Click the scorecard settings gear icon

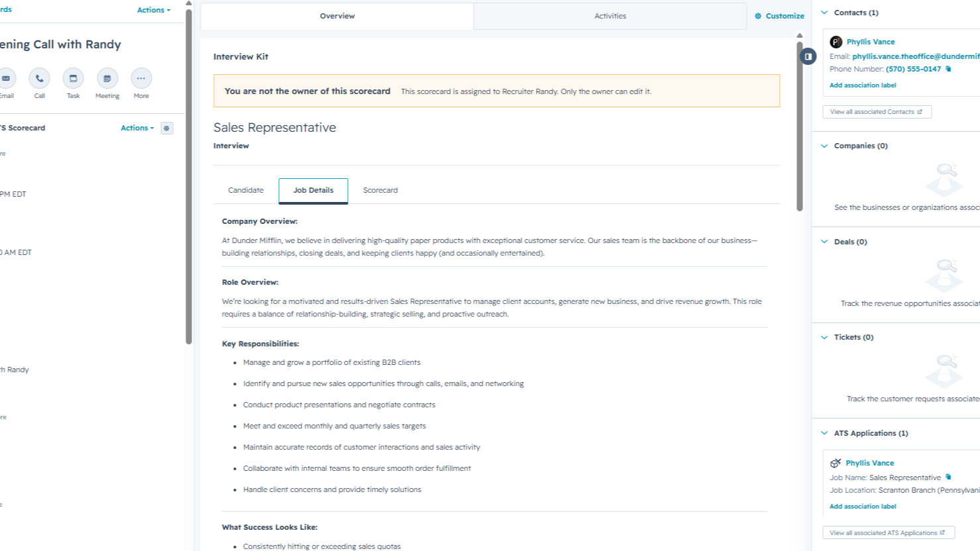pyautogui.click(x=167, y=128)
